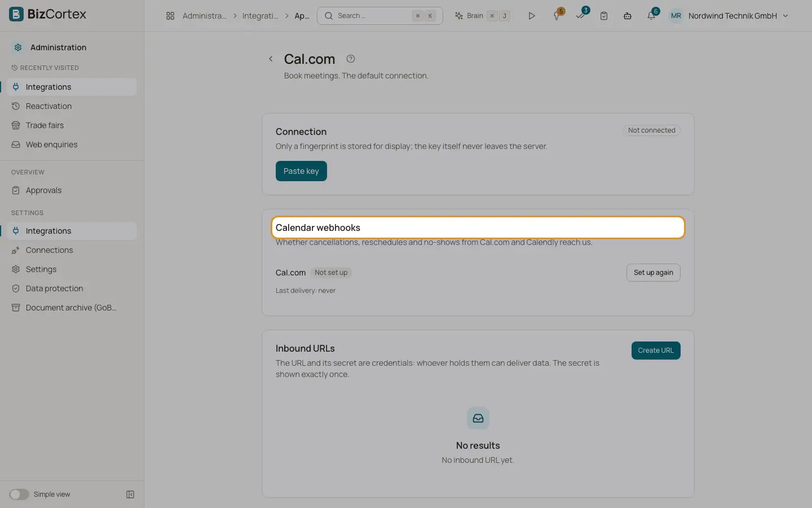Click the MR user avatar
Viewport: 812px width, 508px height.
676,16
